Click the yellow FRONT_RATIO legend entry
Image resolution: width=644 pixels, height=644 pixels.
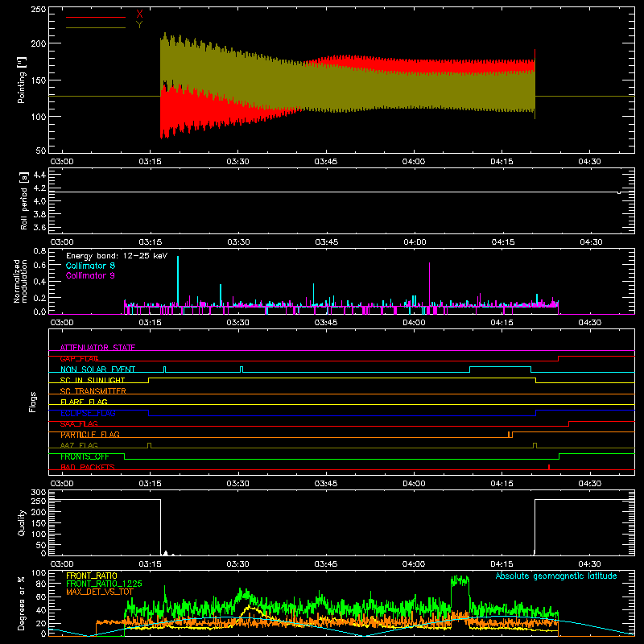point(92,576)
